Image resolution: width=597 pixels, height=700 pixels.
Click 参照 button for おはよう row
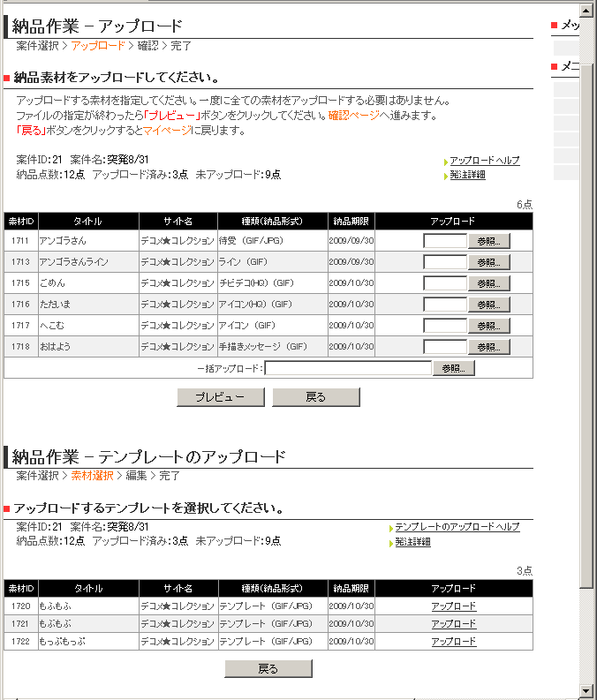pyautogui.click(x=488, y=347)
